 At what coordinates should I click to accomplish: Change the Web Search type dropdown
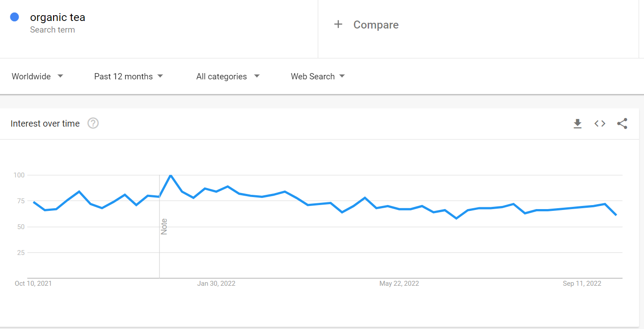point(318,76)
